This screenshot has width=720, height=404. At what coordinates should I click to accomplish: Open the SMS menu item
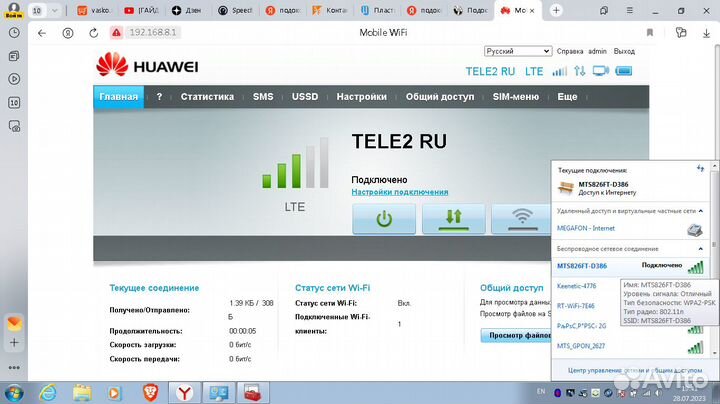coord(263,97)
